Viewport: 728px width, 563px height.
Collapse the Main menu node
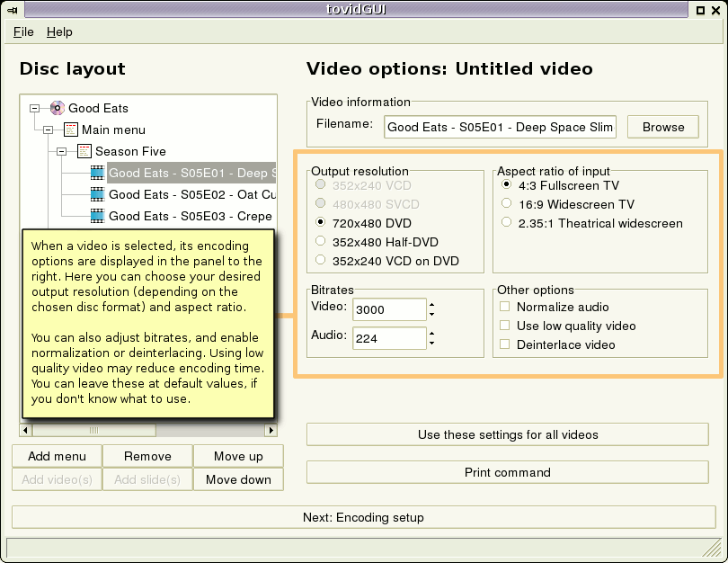49,129
